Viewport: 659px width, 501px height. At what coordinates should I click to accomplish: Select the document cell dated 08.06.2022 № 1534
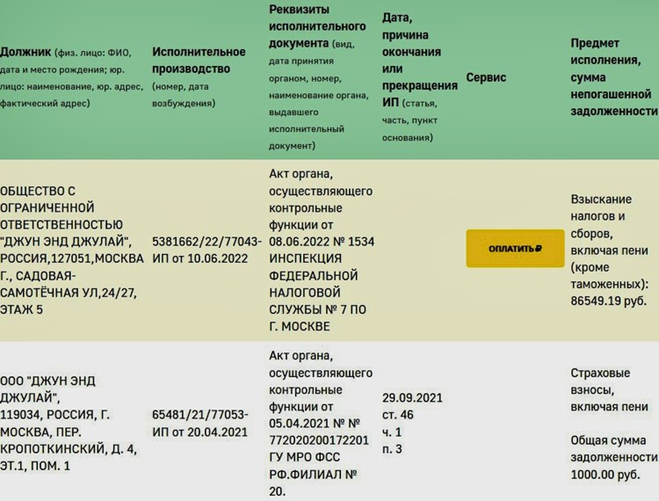322,250
